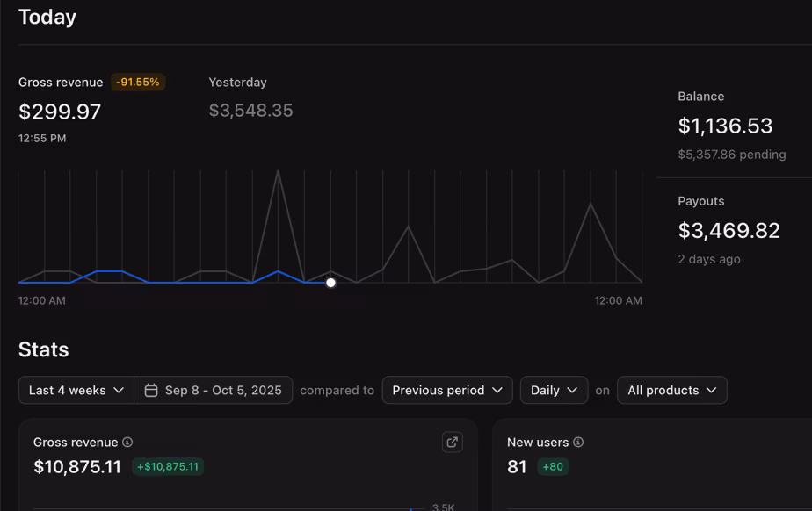Image resolution: width=812 pixels, height=511 pixels.
Task: Click the Yesterday revenue $3,548.35
Action: tap(250, 111)
